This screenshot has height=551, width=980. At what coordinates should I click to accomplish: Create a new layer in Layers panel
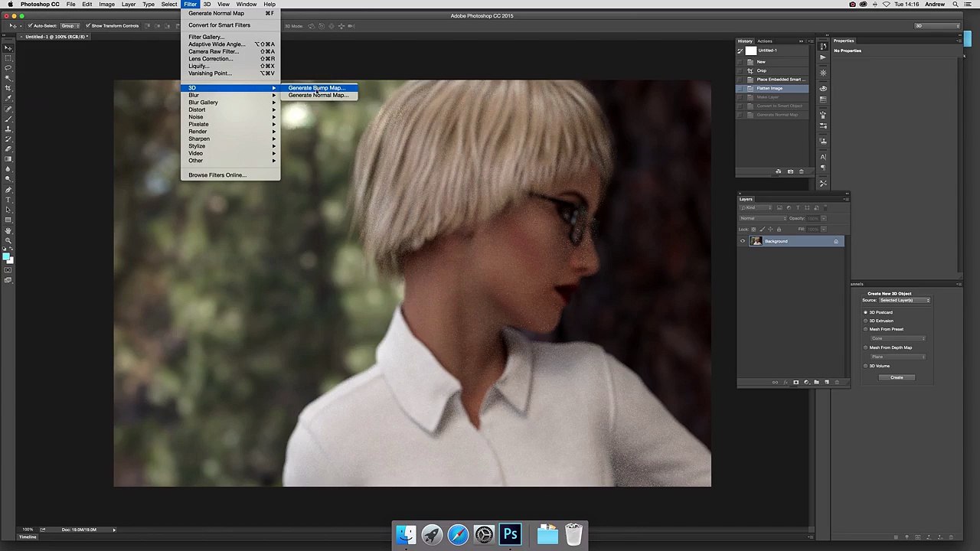827,382
